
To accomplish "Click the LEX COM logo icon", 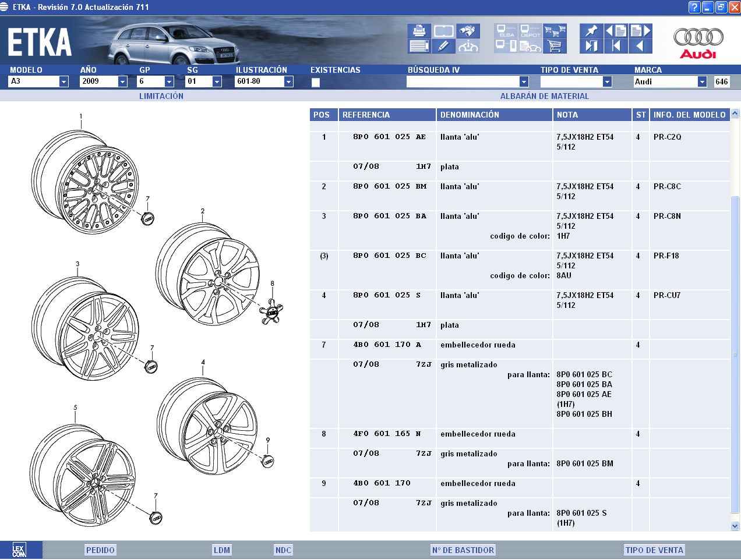I will [x=19, y=550].
